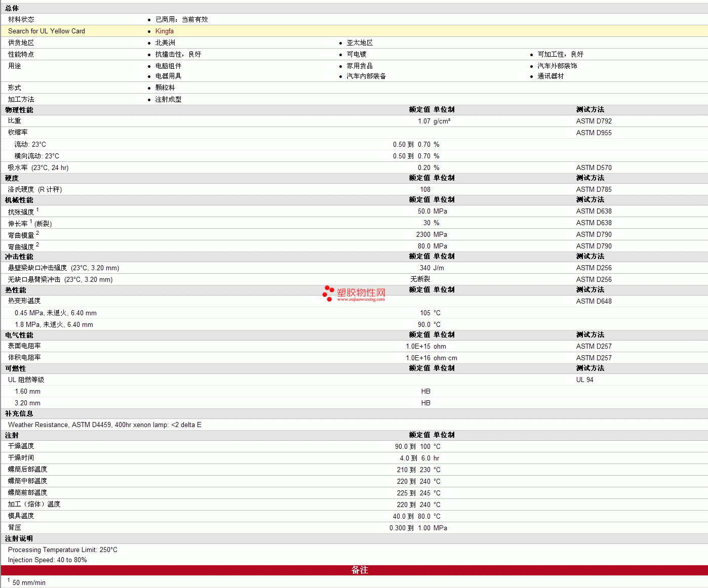Click the 'Weather Resistance, ASTM D4459' note
The height and width of the screenshot is (588, 708).
(105, 425)
